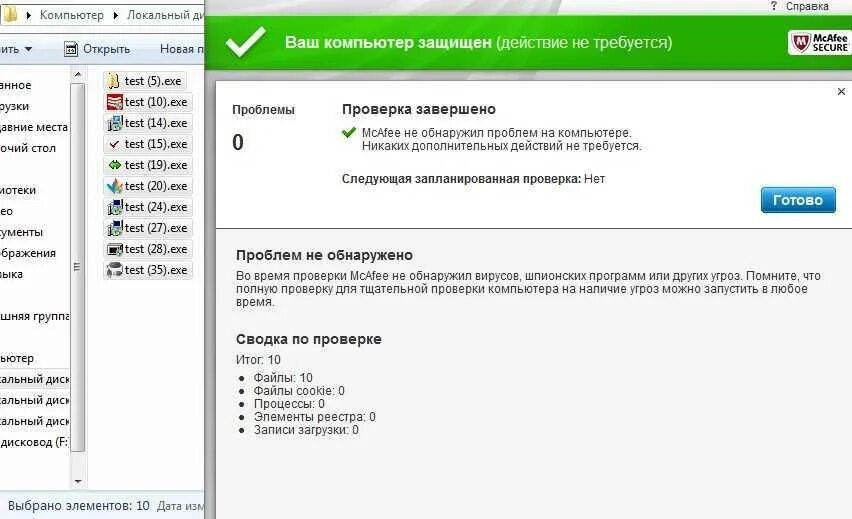Click the folder icon in Explorer address bar

click(10, 15)
